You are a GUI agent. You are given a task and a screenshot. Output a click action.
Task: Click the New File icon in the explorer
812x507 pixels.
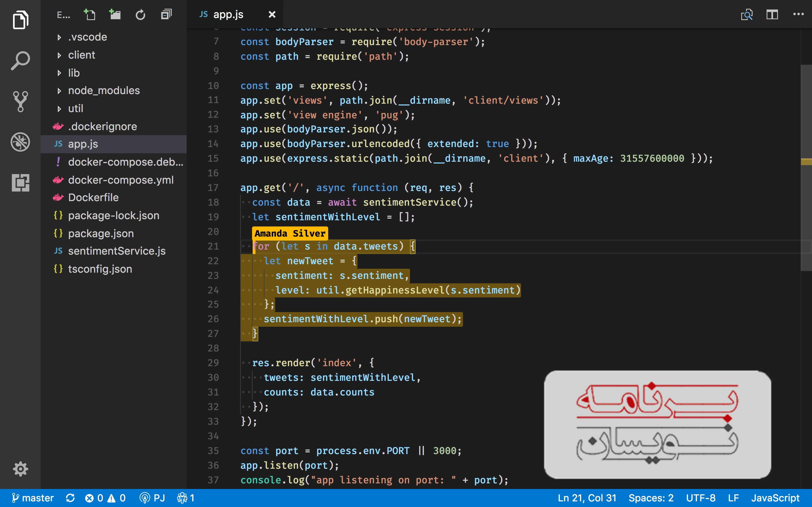[90, 14]
